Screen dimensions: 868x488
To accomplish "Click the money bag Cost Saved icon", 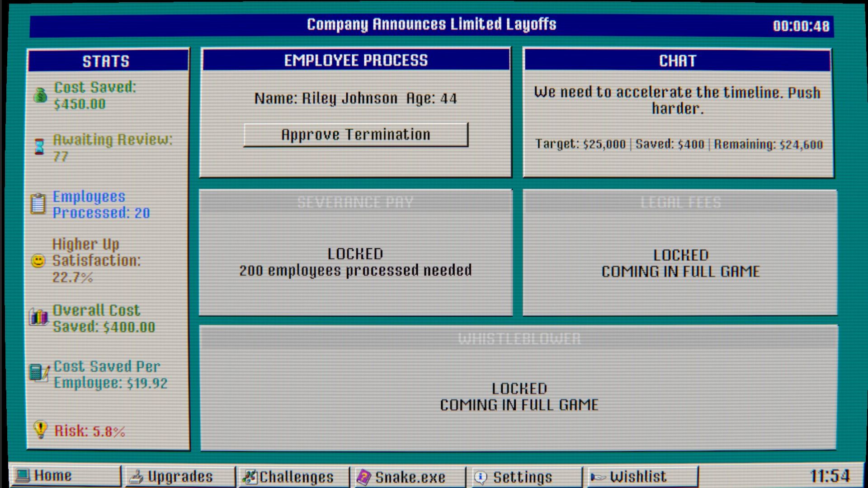I will [x=40, y=95].
